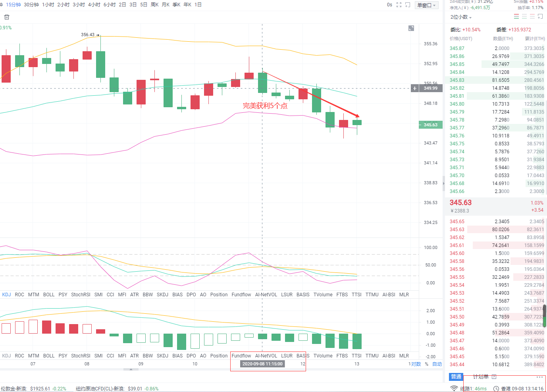Select 年K yearly candles
Screen dimensions: 547x392
pyautogui.click(x=187, y=5)
